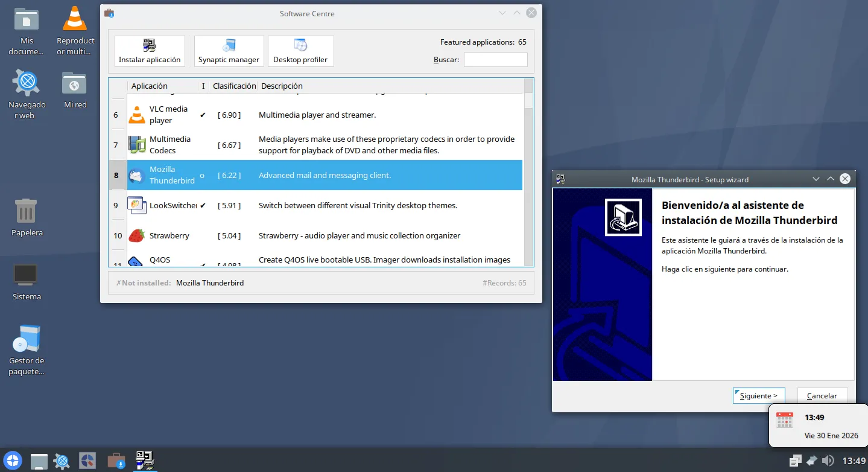Click Siguiente in the Thunderbird setup wizard
The width and height of the screenshot is (868, 472).
click(x=758, y=395)
